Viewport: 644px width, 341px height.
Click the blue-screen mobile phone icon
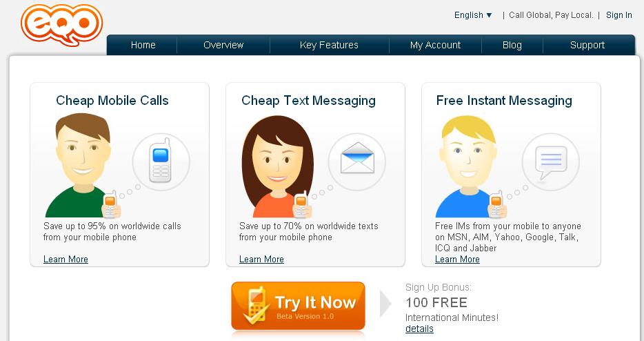[160, 160]
